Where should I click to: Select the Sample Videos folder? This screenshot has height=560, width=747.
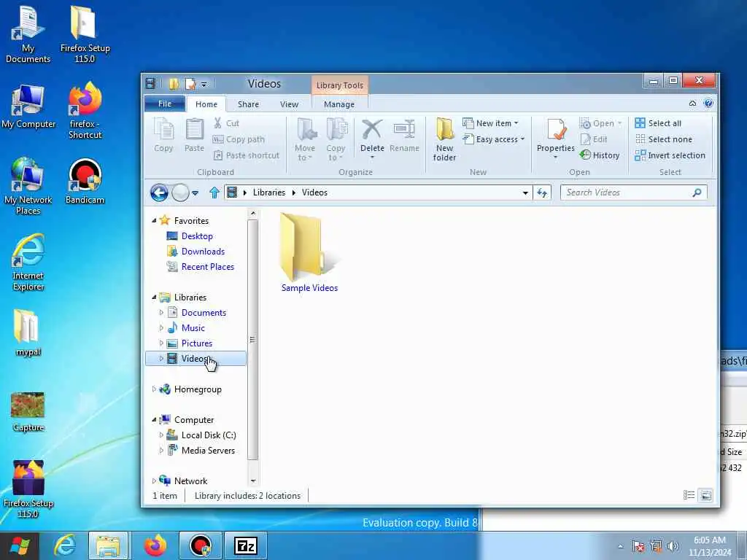tap(309, 253)
